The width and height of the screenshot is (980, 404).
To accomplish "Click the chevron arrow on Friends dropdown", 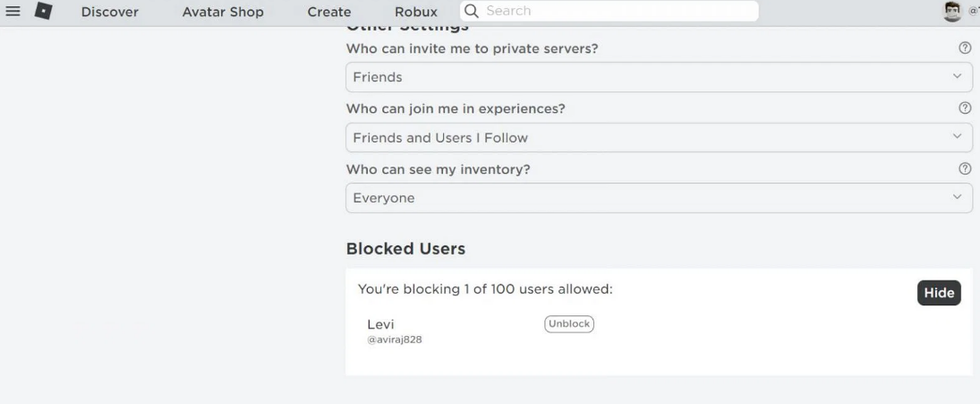I will (957, 76).
